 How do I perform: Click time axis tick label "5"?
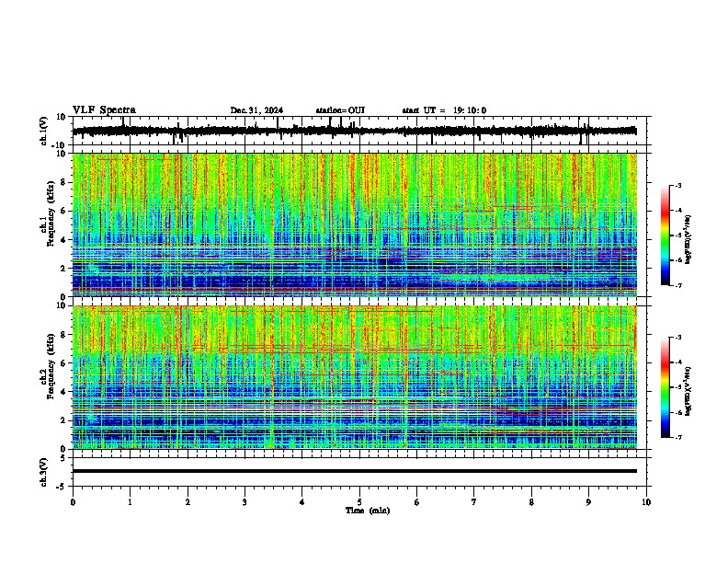pyautogui.click(x=359, y=502)
